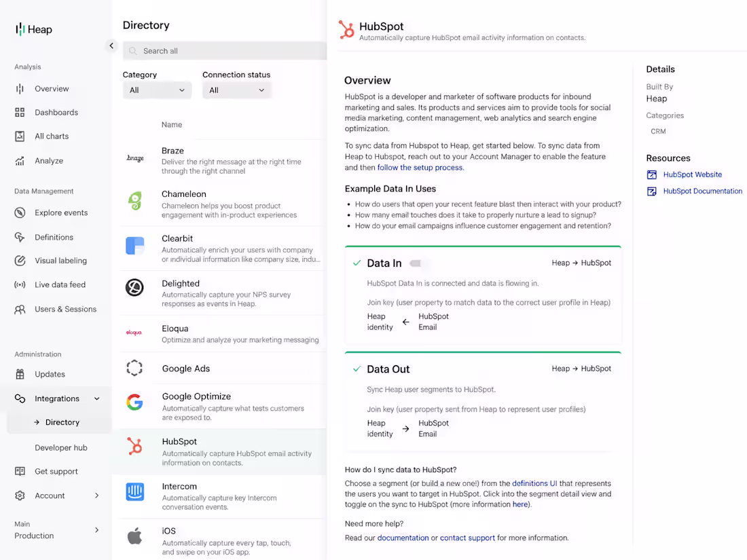Viewport: 747px width, 560px height.
Task: Collapse the sidebar with the arrow button
Action: (111, 45)
